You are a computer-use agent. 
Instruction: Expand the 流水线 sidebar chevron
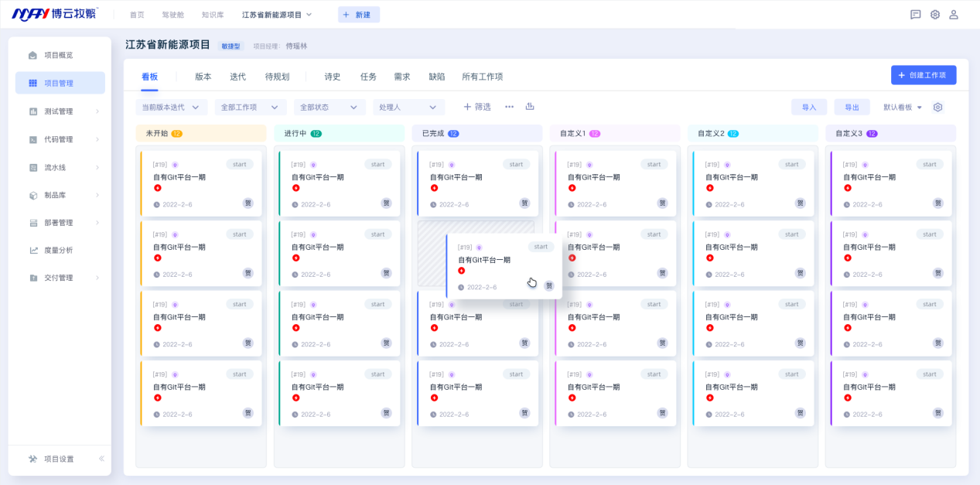point(97,167)
